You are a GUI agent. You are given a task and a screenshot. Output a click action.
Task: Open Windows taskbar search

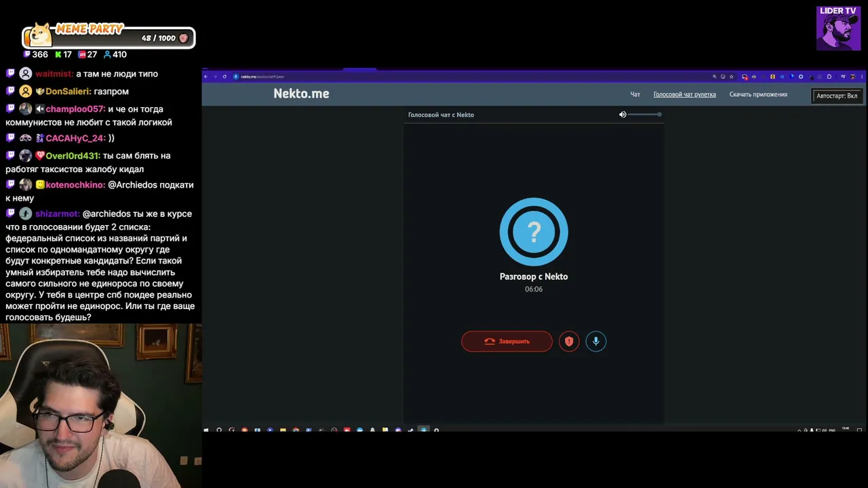pos(219,430)
